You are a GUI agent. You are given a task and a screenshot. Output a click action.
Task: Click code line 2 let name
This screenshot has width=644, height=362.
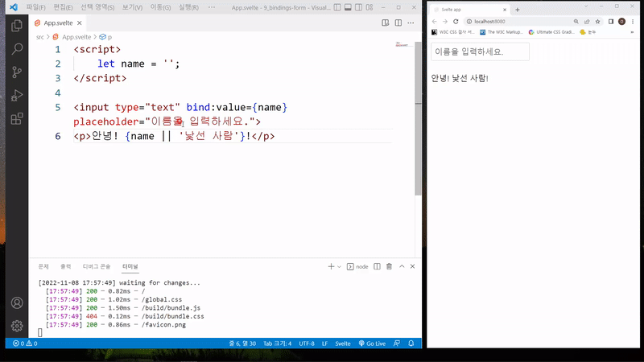(x=138, y=64)
